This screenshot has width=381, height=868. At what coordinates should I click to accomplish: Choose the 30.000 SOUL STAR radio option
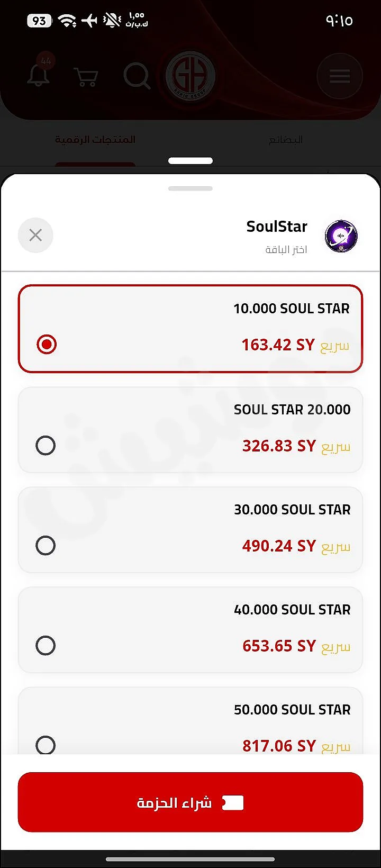[46, 546]
